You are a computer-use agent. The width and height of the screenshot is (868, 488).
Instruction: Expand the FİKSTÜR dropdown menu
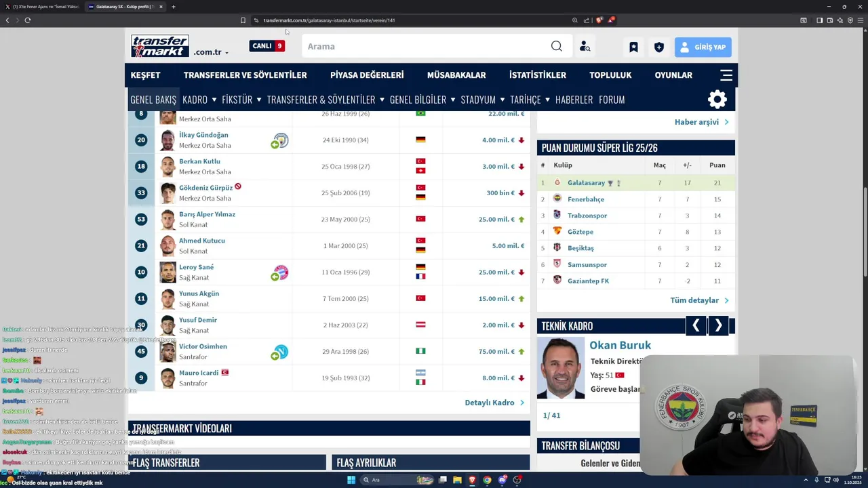point(258,100)
